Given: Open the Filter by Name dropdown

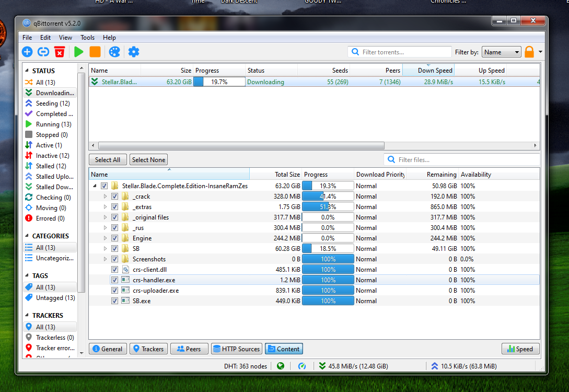Looking at the screenshot, I should tap(501, 52).
